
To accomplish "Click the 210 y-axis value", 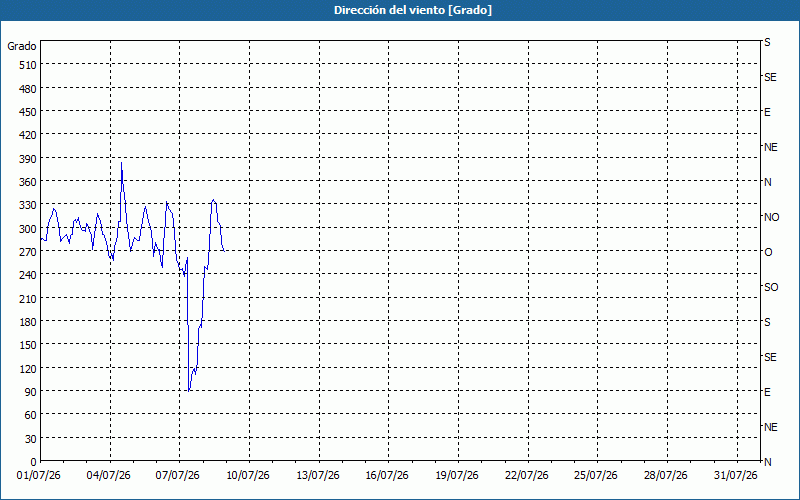I will point(28,298).
